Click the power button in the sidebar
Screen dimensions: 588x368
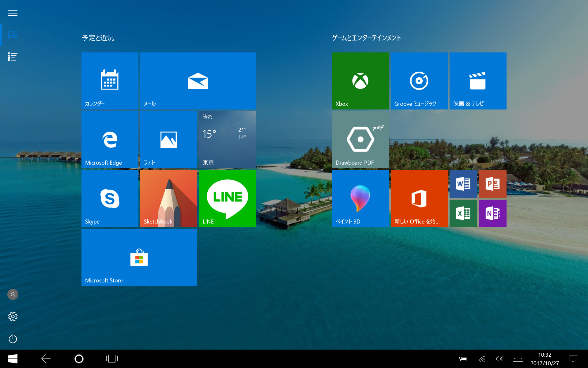(13, 339)
